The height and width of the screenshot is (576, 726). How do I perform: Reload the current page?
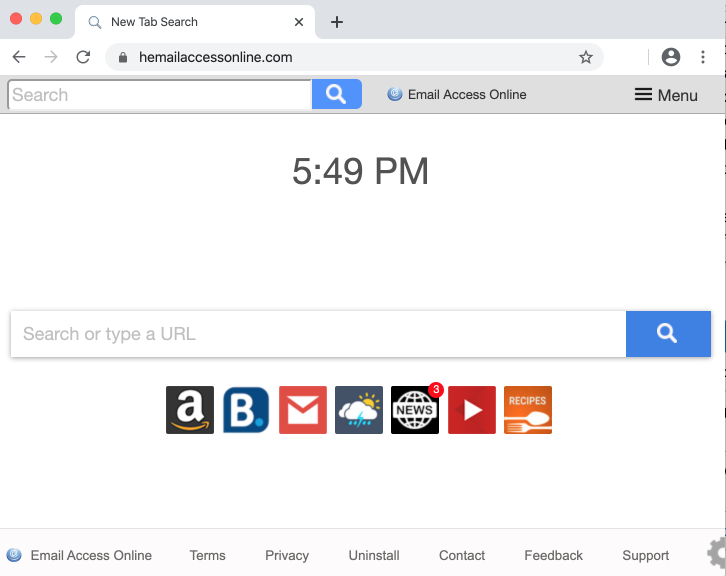pyautogui.click(x=83, y=57)
